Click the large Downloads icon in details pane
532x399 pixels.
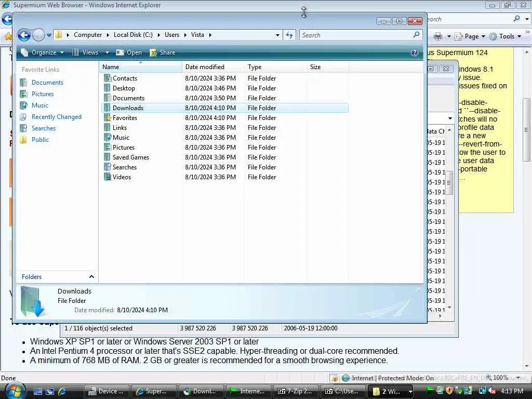(32, 302)
